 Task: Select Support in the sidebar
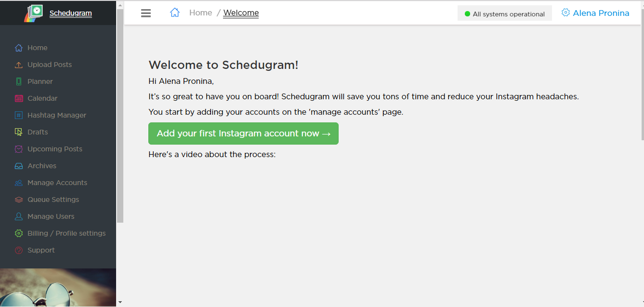point(41,250)
